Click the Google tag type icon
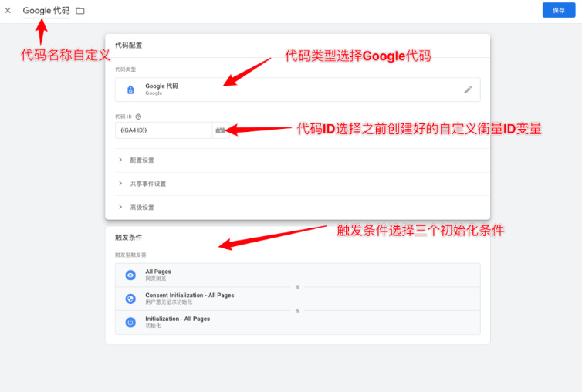 pos(130,90)
